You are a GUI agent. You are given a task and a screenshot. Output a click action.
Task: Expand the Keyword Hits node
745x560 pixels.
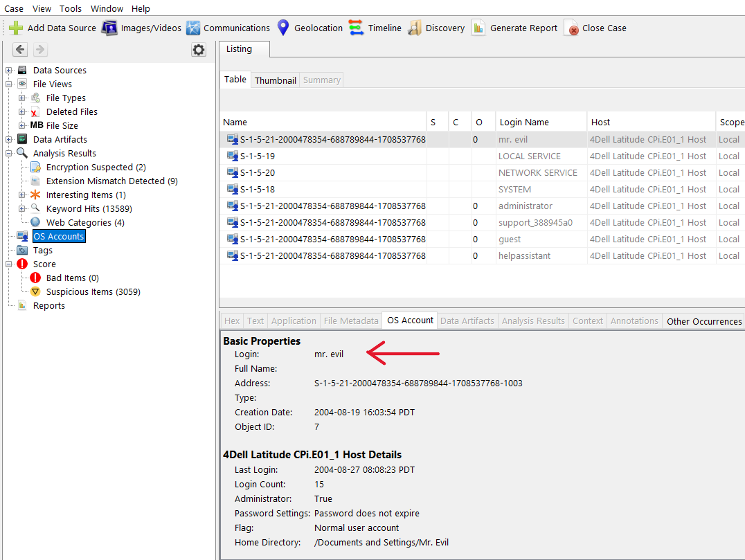[22, 208]
